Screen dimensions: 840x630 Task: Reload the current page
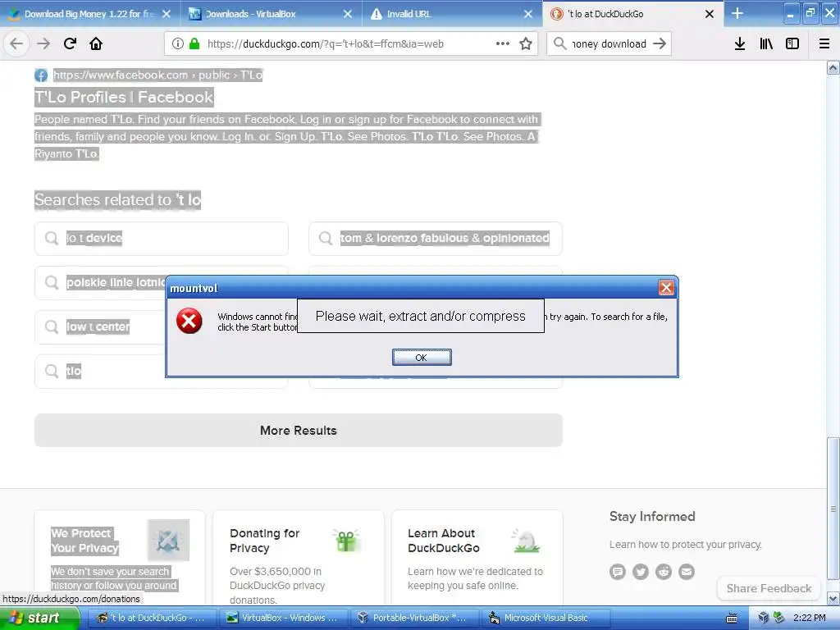71,43
